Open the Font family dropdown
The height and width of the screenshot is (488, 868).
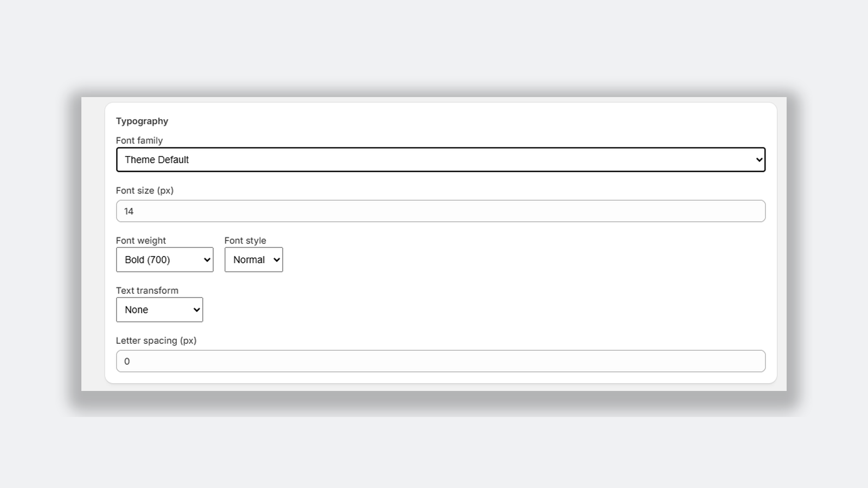(x=441, y=159)
